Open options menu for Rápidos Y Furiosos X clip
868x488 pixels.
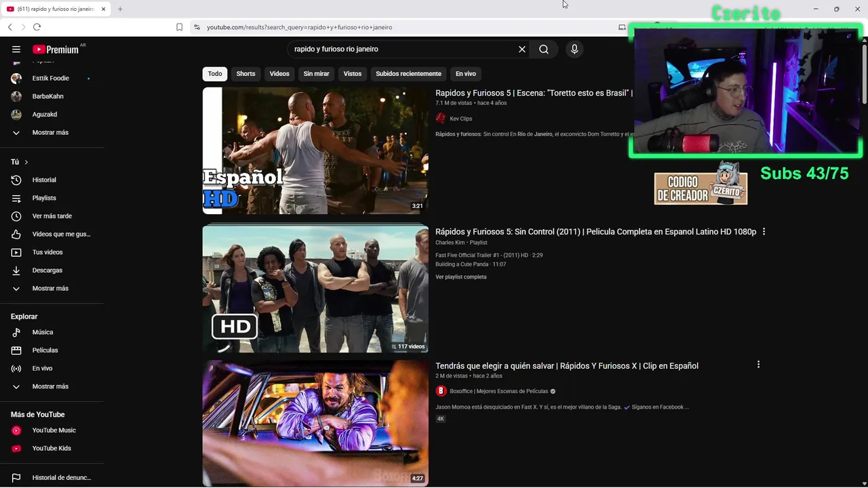coord(758,365)
